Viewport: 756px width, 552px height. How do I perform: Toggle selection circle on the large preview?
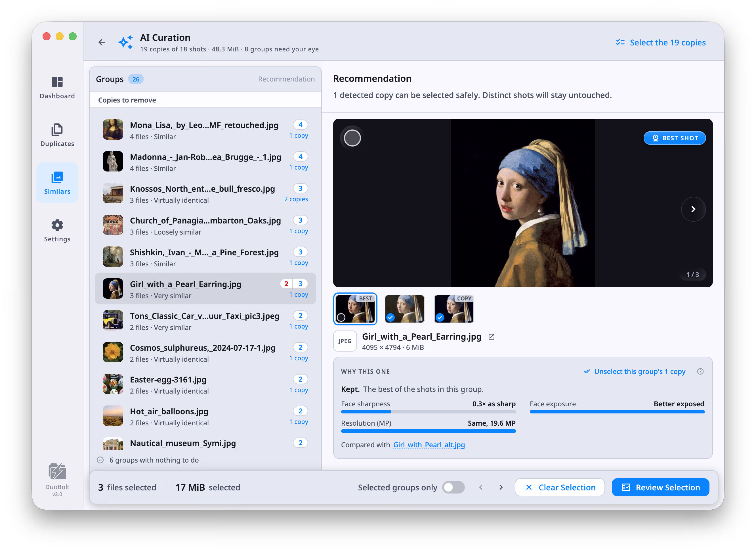pos(352,138)
